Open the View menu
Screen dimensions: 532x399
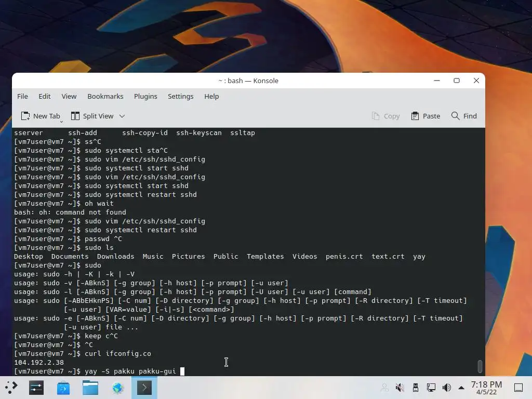[69, 96]
